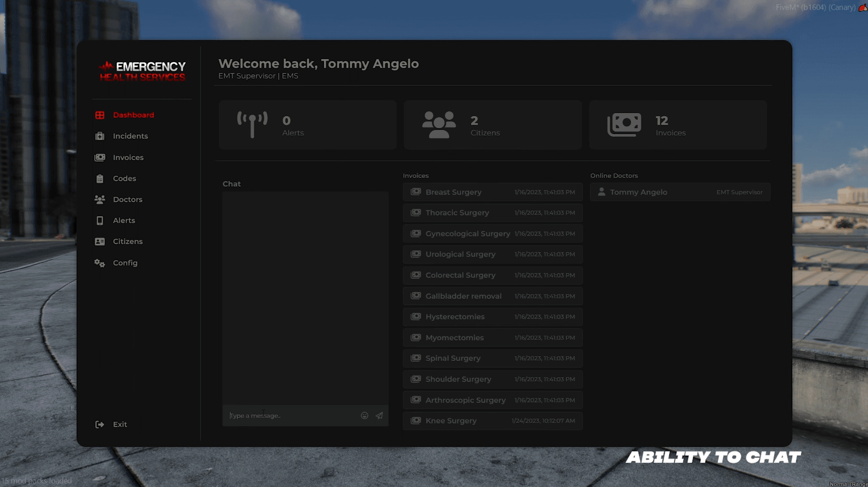Click the Alerts antenna icon card
Screen dimensions: 868x487
(252, 125)
